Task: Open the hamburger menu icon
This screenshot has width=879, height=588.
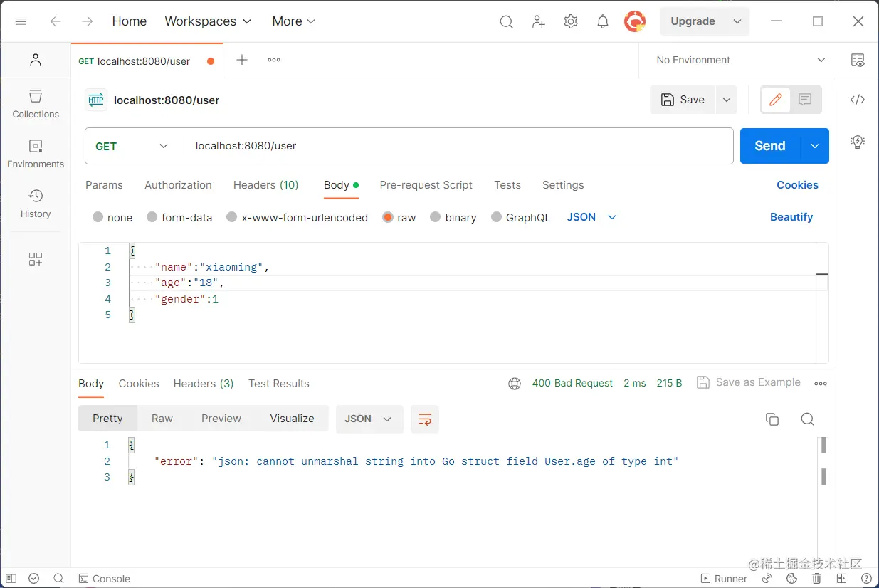Action: (x=21, y=21)
